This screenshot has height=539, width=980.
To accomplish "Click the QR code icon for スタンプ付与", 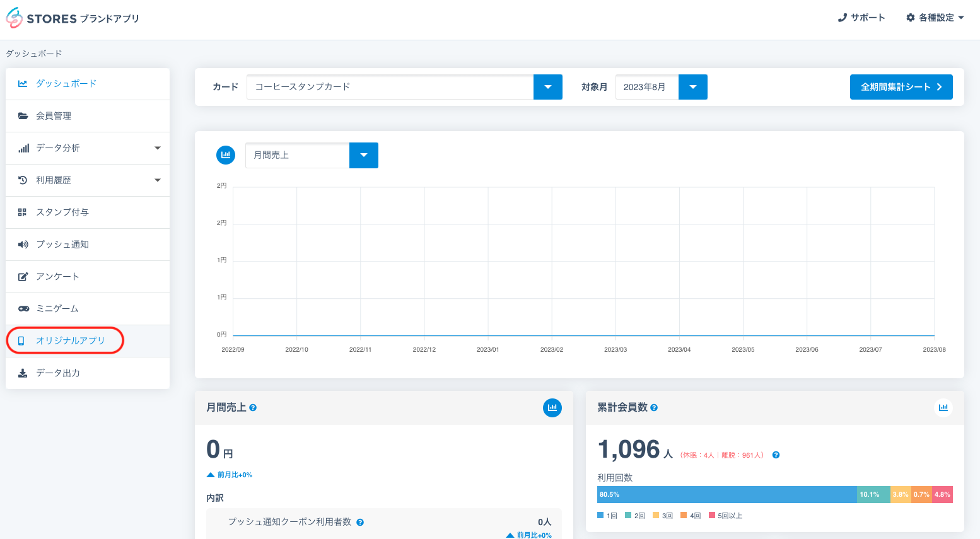I will 22,212.
